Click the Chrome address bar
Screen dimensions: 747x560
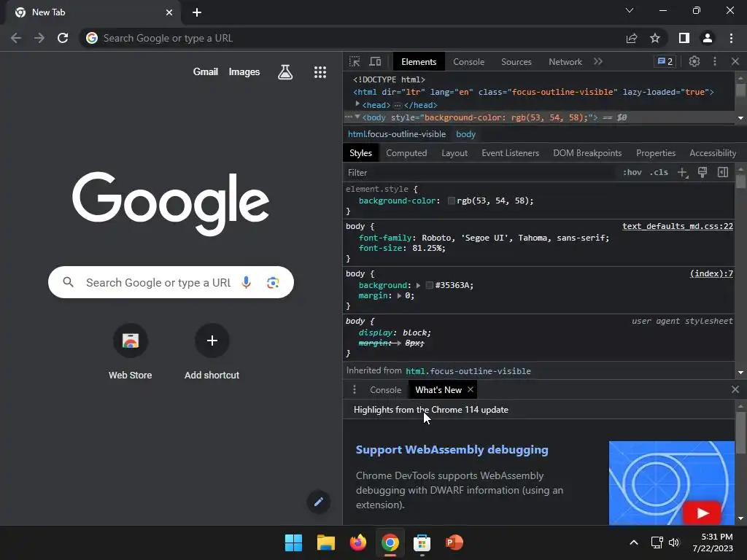click(x=353, y=38)
